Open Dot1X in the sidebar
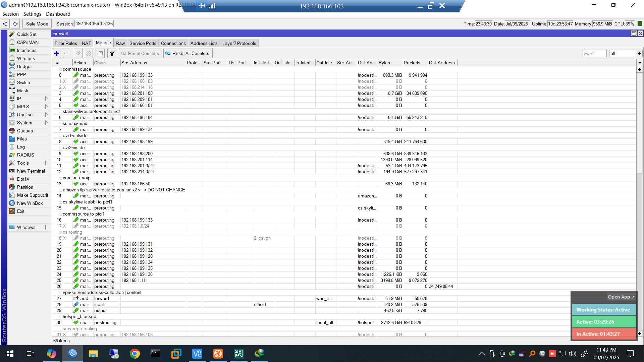Viewport: 644px width, 362px height. tap(23, 179)
